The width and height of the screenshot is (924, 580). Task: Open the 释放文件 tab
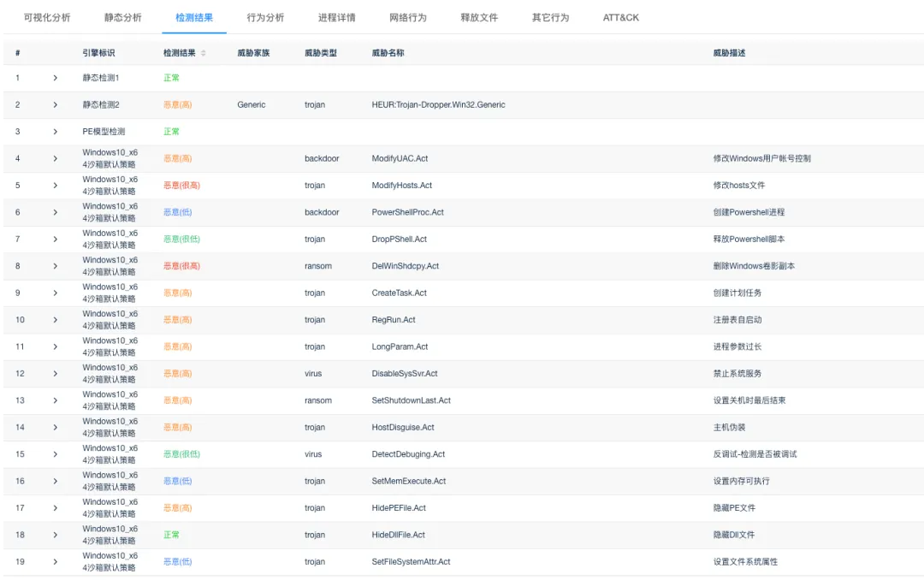(x=479, y=18)
